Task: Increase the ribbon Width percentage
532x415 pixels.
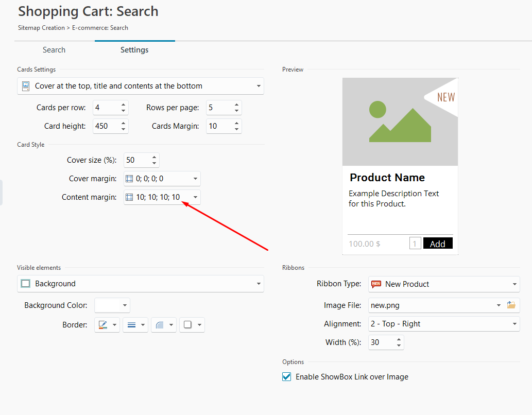Action: coord(399,339)
